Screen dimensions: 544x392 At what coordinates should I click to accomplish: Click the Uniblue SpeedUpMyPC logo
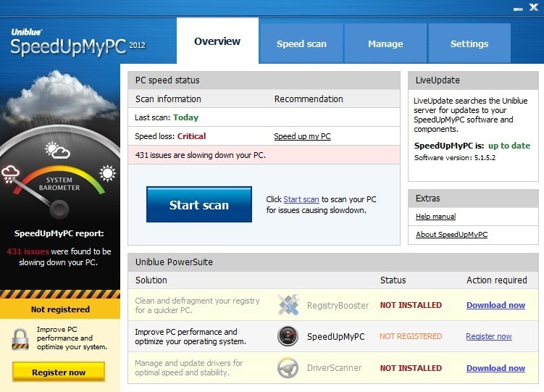click(78, 42)
